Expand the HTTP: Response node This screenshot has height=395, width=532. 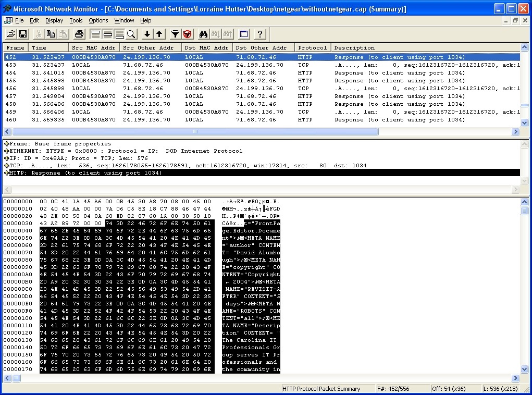[x=6, y=172]
